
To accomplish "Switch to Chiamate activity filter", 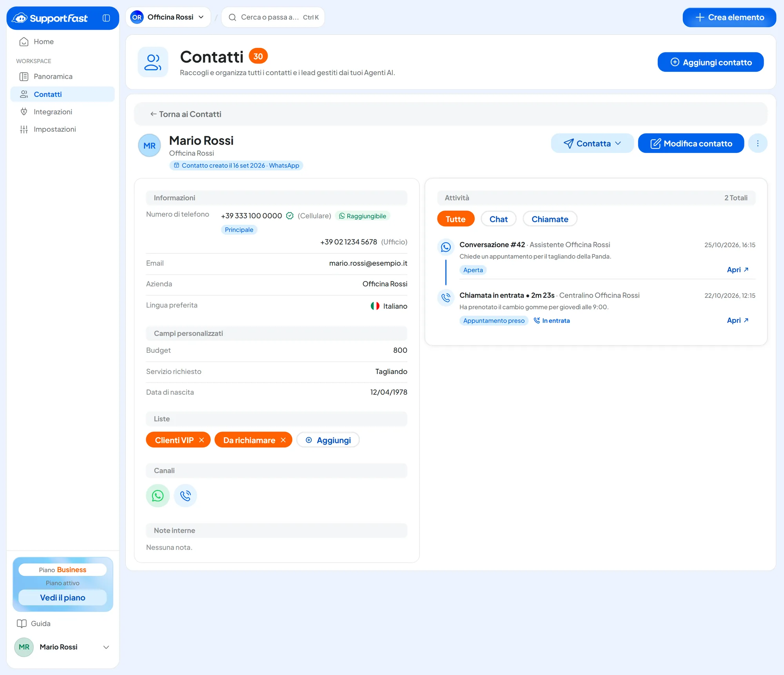I will [x=550, y=219].
